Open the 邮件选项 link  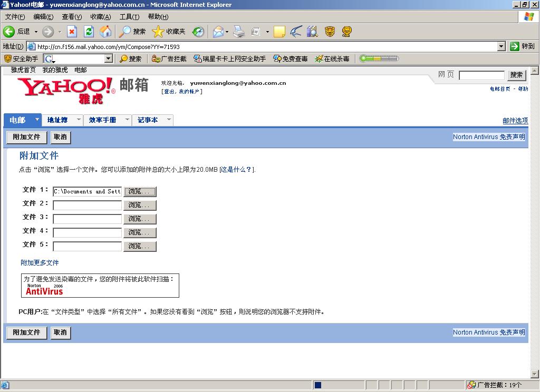coord(515,121)
